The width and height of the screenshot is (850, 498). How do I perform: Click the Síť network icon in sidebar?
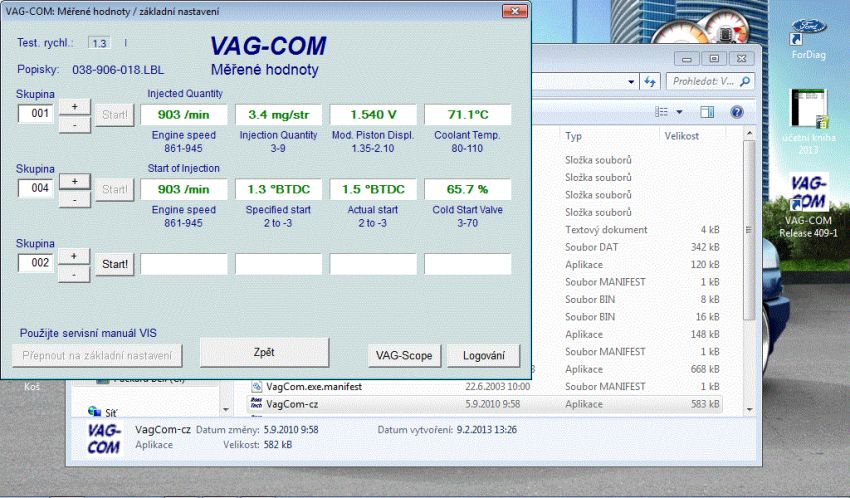94,411
